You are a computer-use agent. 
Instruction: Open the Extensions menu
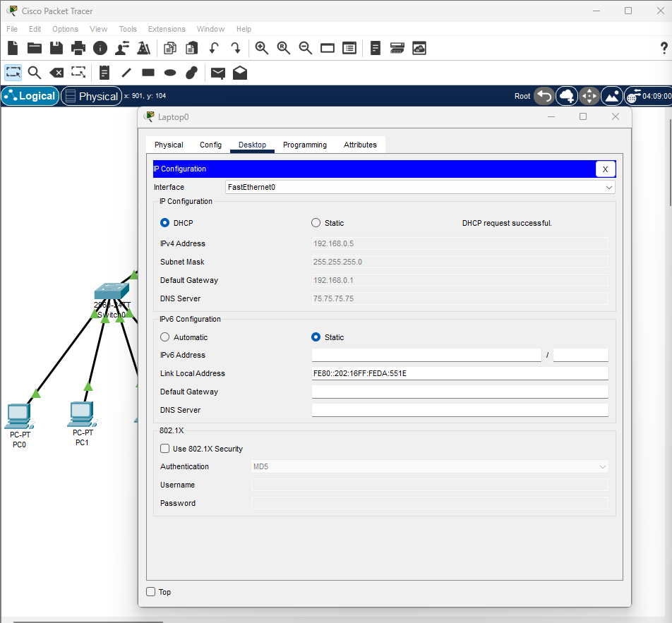coord(167,29)
